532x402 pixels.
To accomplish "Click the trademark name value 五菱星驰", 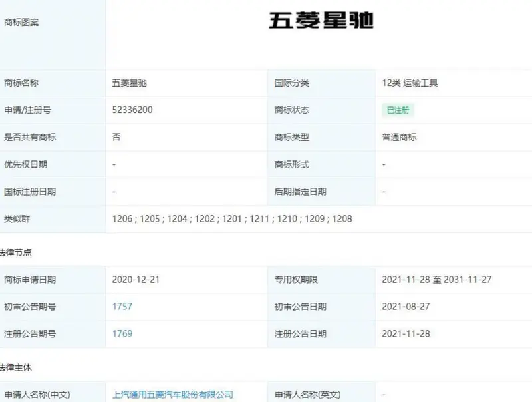I will [x=130, y=83].
